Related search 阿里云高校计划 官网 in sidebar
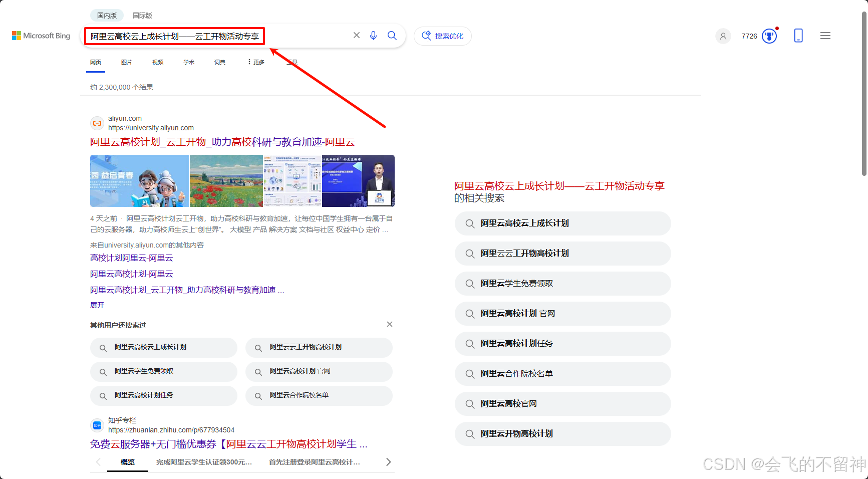The image size is (868, 479). point(563,314)
